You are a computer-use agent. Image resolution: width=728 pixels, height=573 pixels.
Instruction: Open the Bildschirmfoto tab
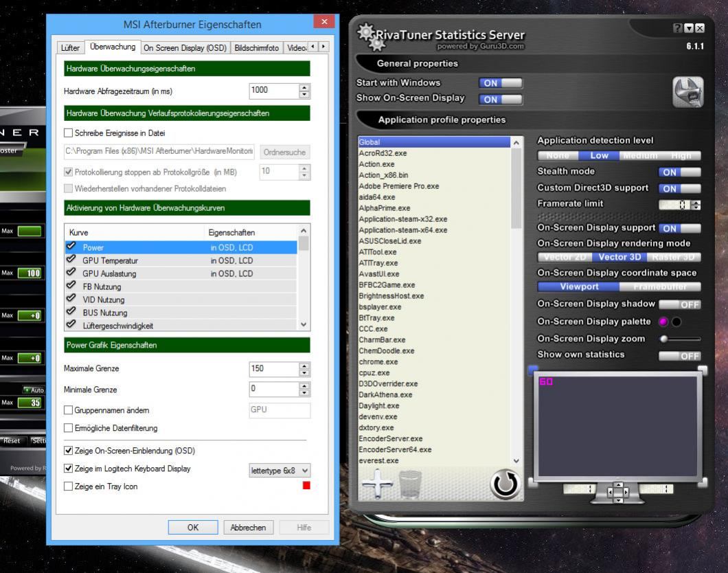pyautogui.click(x=256, y=48)
